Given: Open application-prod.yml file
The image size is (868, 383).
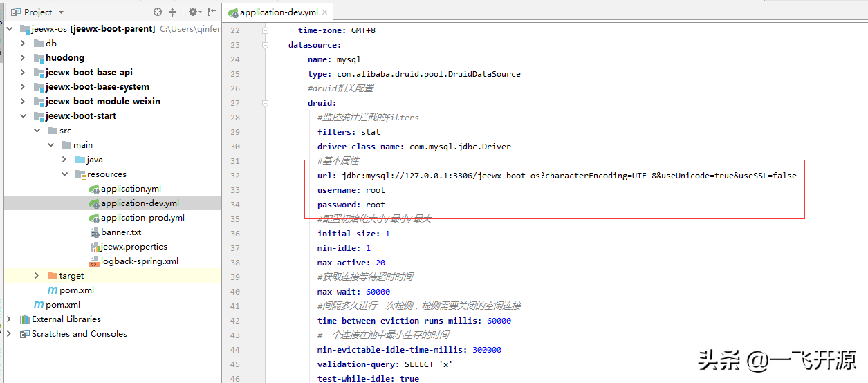Looking at the screenshot, I should 142,218.
